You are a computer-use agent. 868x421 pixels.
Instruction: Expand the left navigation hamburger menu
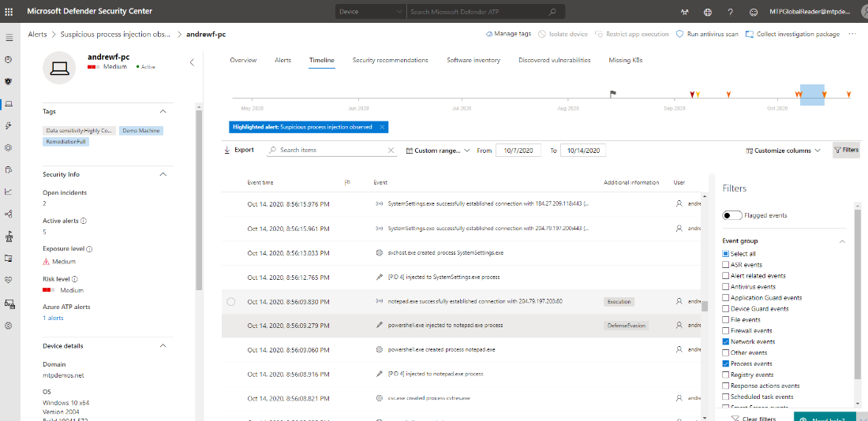pyautogui.click(x=9, y=38)
